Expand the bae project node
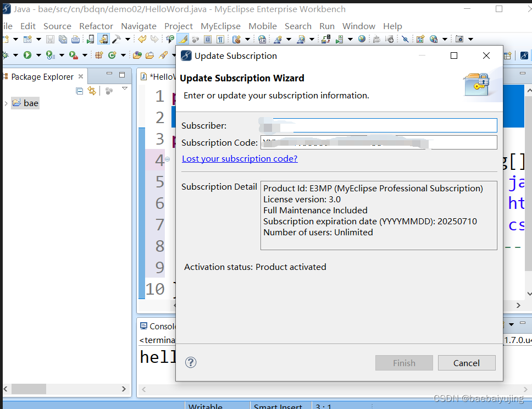The image size is (532, 409). [5, 103]
